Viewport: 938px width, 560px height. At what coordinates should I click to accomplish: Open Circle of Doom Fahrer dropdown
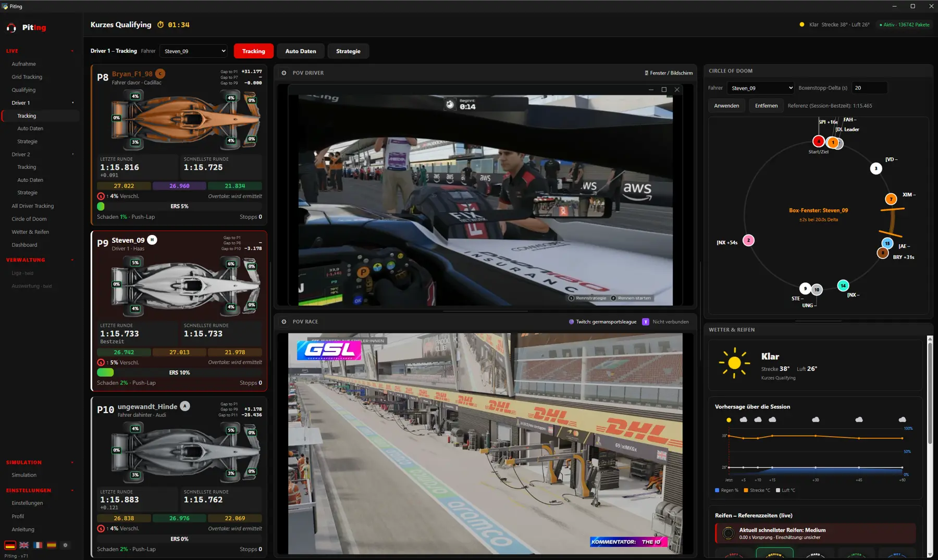(x=760, y=88)
